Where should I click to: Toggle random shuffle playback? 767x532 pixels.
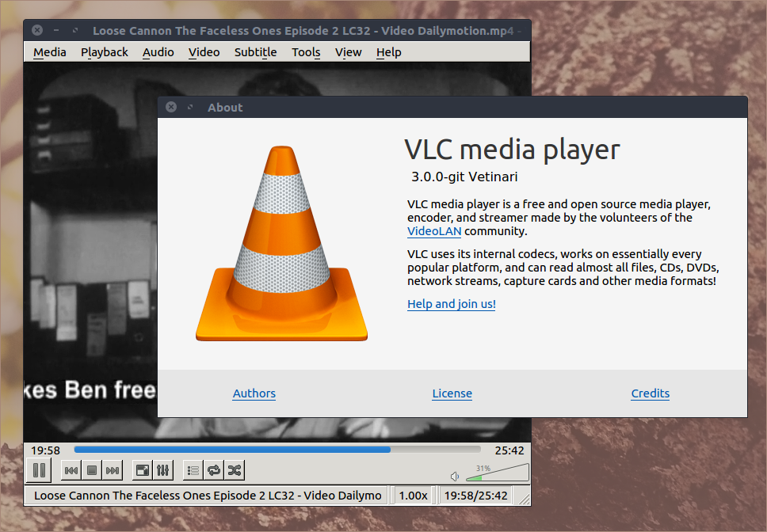(x=235, y=470)
